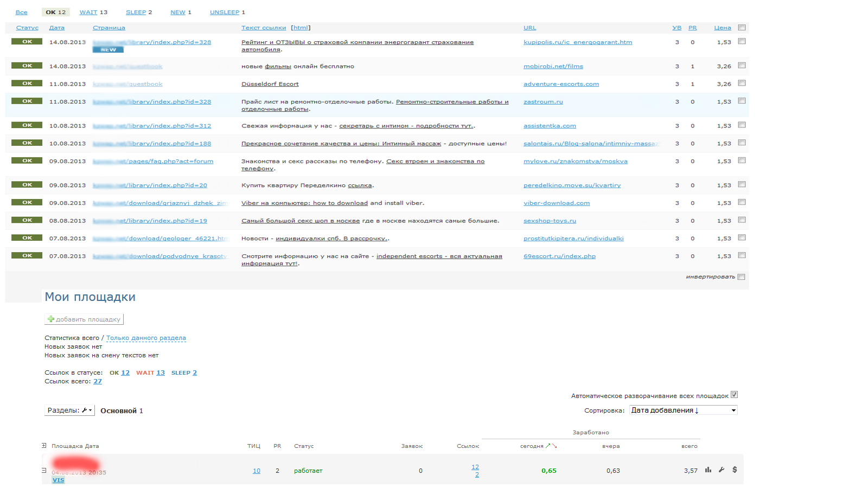
Task: Open the Сортировка dropdown
Action: coord(683,410)
